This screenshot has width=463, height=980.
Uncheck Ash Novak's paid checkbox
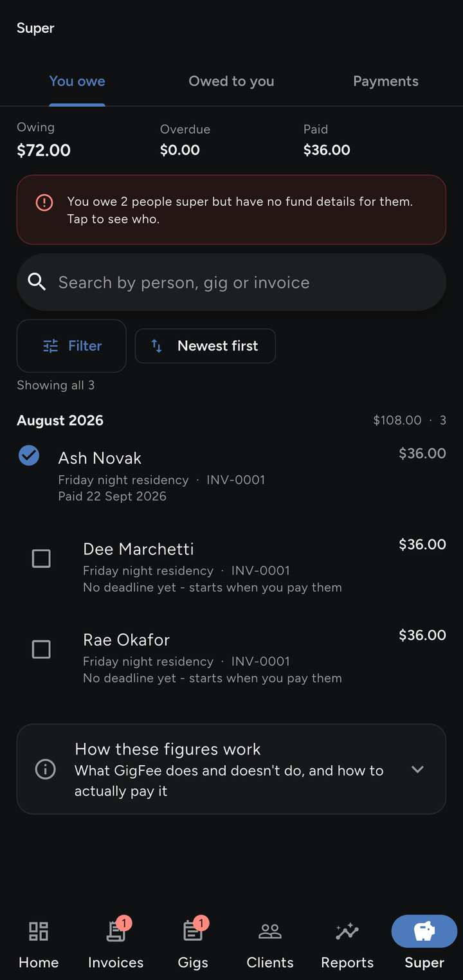coord(29,455)
